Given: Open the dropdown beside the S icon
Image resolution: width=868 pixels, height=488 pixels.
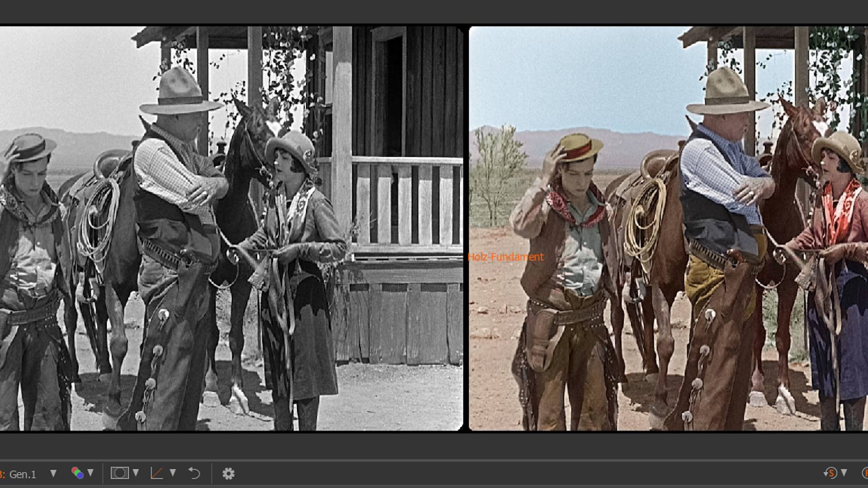Looking at the screenshot, I should coord(844,473).
